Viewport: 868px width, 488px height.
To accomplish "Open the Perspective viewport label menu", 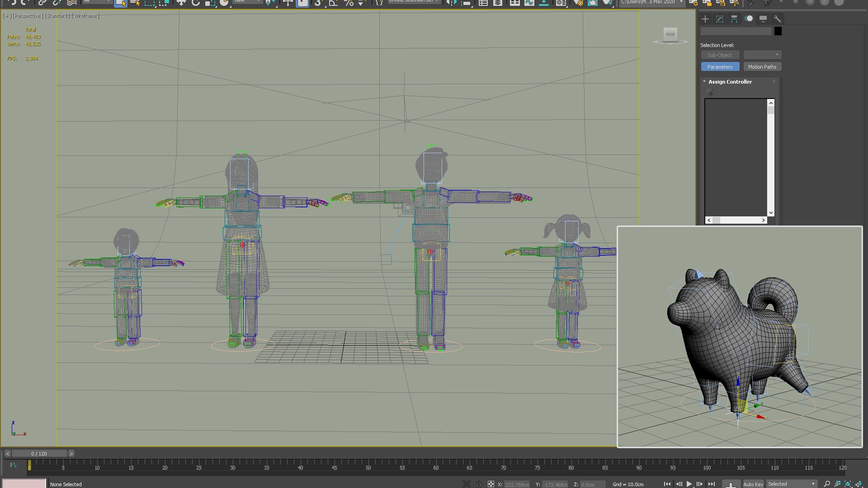I will point(27,16).
